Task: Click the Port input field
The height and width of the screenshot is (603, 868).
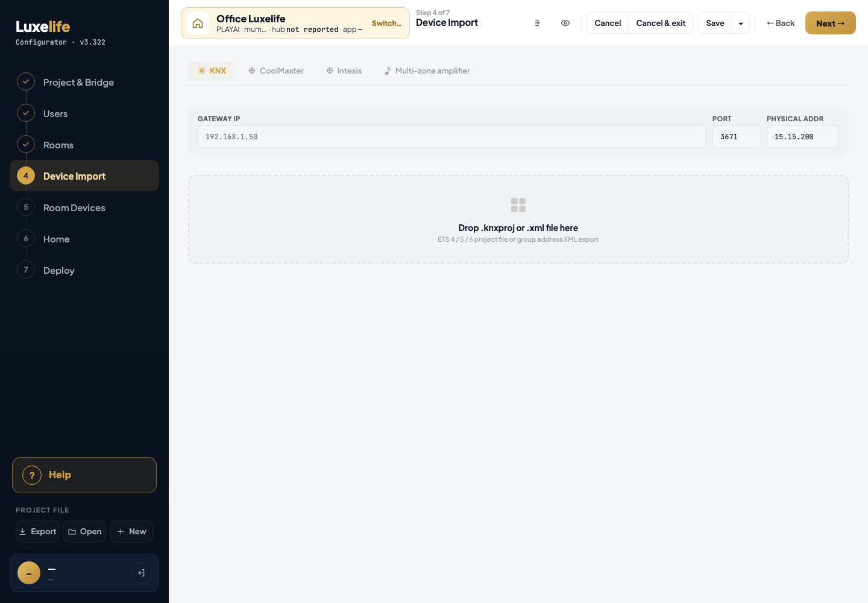Action: pos(737,137)
